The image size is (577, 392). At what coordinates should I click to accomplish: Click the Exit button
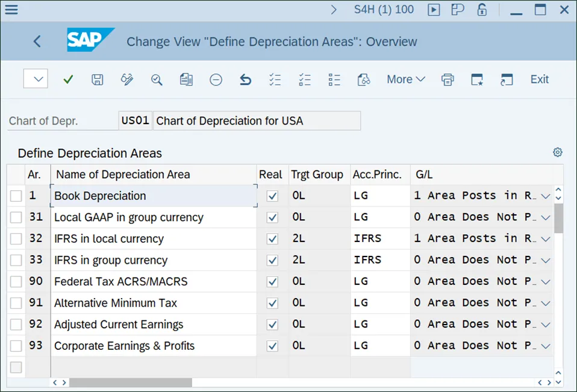(539, 79)
